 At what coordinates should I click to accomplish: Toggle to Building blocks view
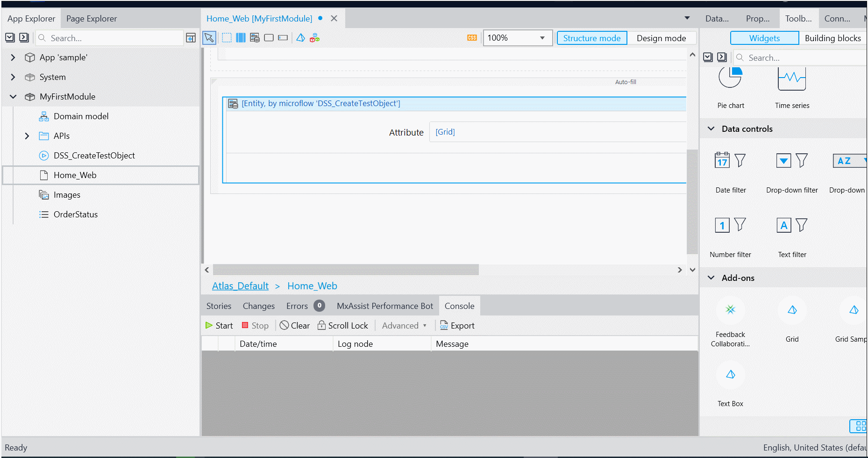[832, 38]
